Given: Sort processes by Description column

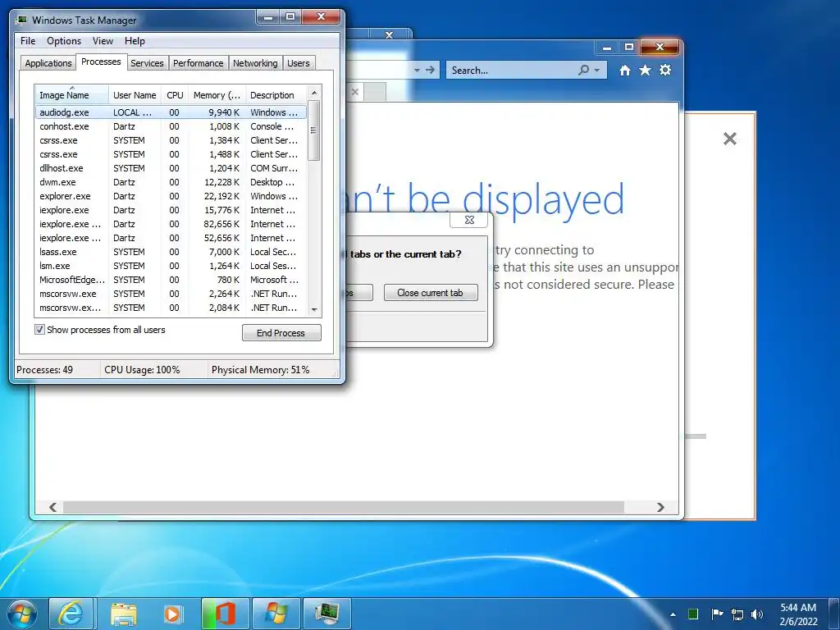Looking at the screenshot, I should point(276,95).
